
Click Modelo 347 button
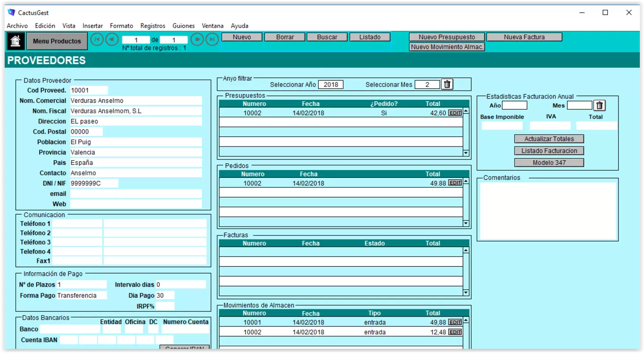click(549, 163)
